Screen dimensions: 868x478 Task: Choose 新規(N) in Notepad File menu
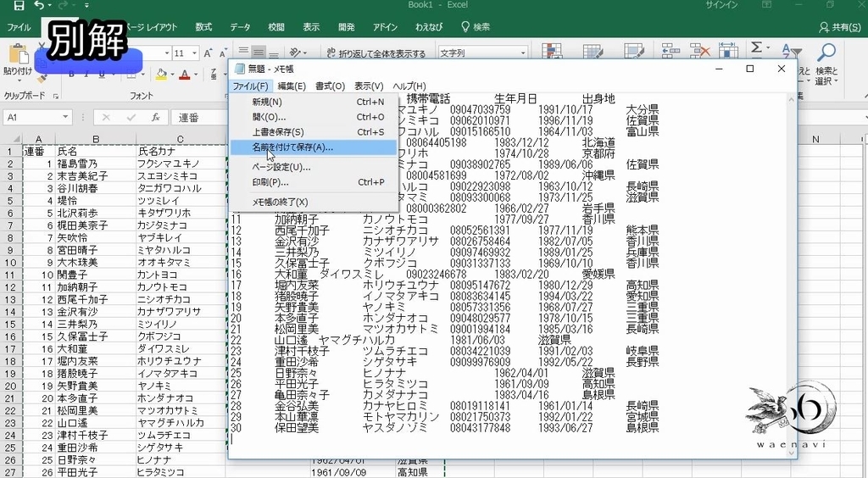pyautogui.click(x=314, y=102)
